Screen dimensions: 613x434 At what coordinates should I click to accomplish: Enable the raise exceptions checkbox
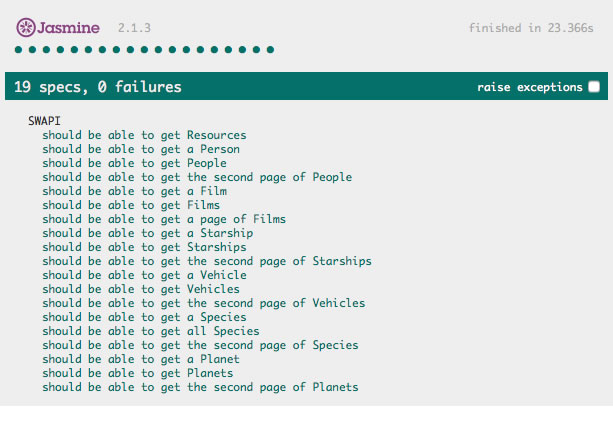click(594, 86)
